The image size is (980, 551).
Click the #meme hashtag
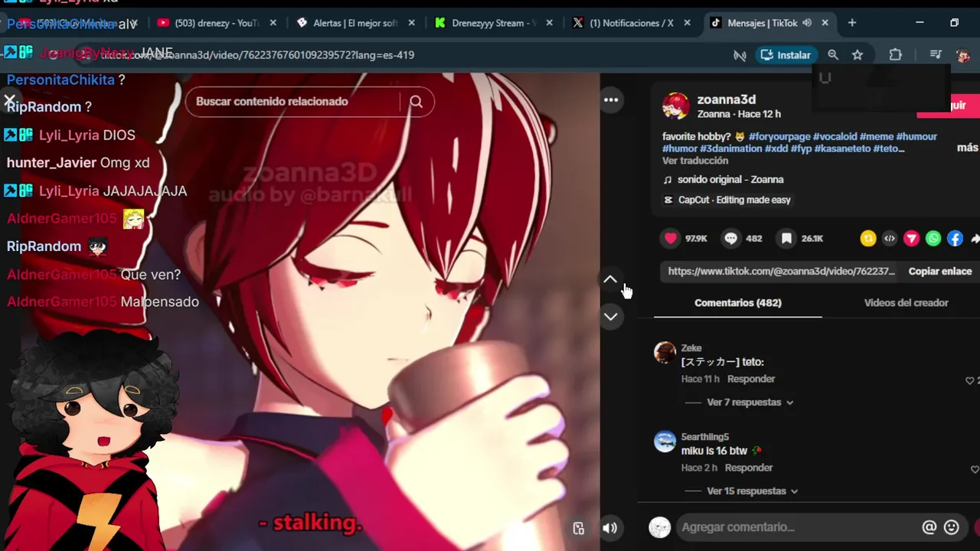877,137
